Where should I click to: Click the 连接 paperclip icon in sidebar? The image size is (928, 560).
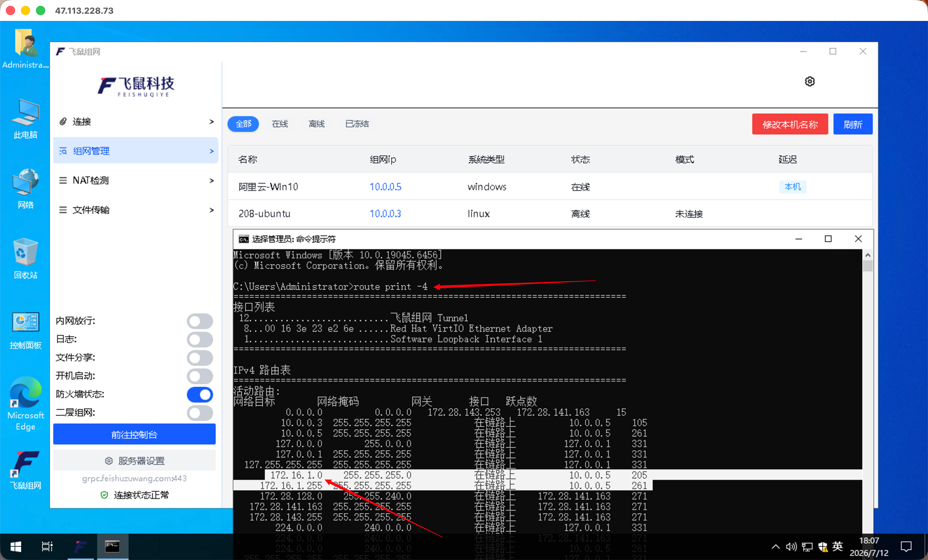pos(63,121)
